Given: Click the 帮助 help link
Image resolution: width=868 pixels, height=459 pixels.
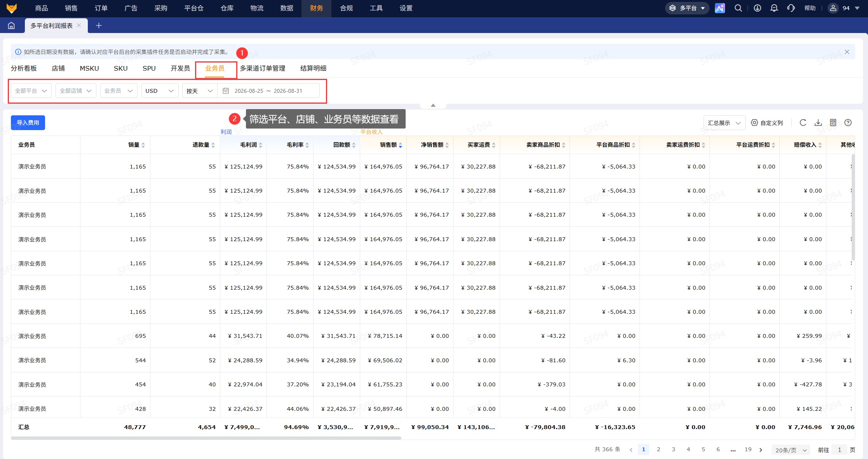Looking at the screenshot, I should point(810,8).
